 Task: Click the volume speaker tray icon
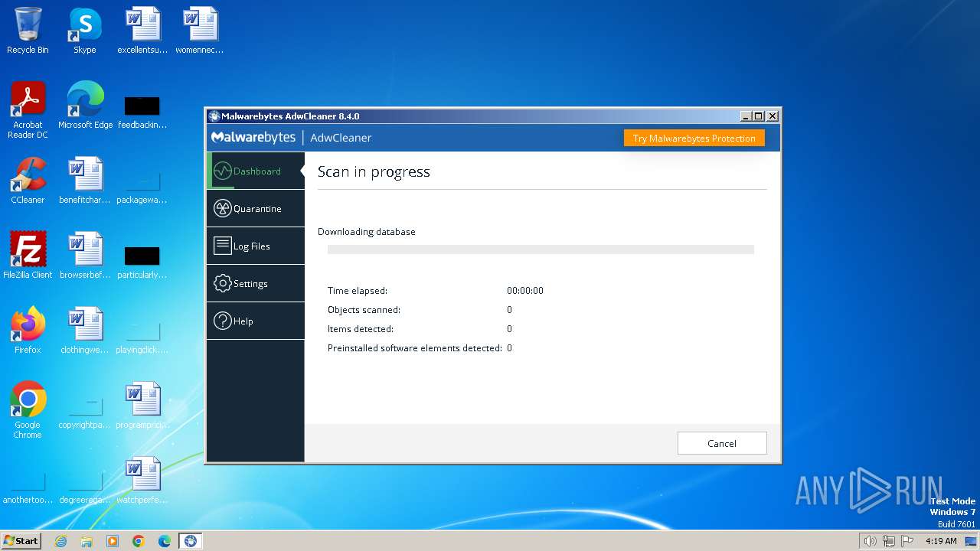[870, 541]
